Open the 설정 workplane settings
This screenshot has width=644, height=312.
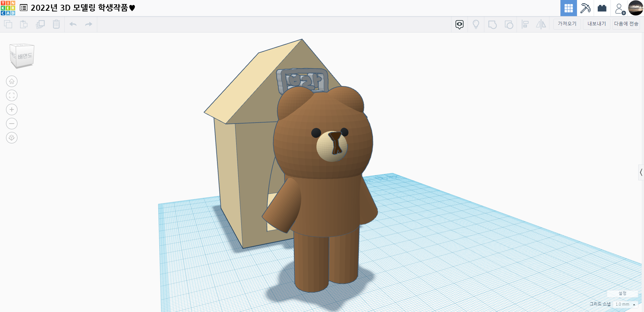623,294
